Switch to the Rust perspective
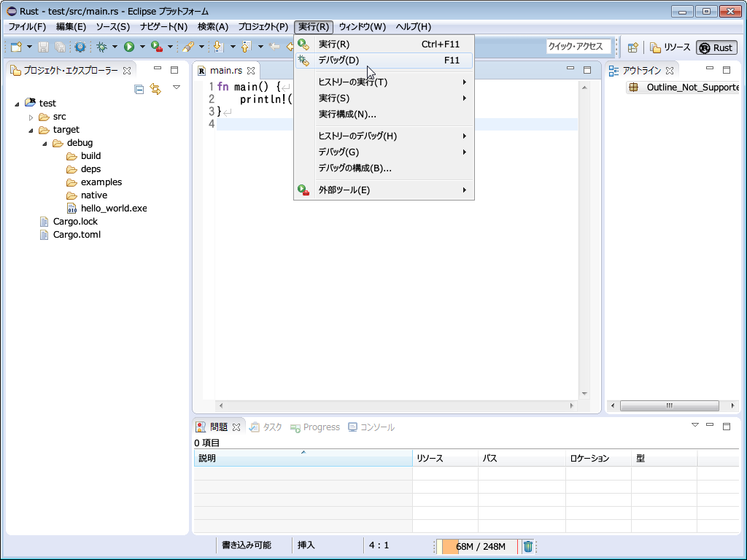Viewport: 747px width, 560px height. (716, 47)
